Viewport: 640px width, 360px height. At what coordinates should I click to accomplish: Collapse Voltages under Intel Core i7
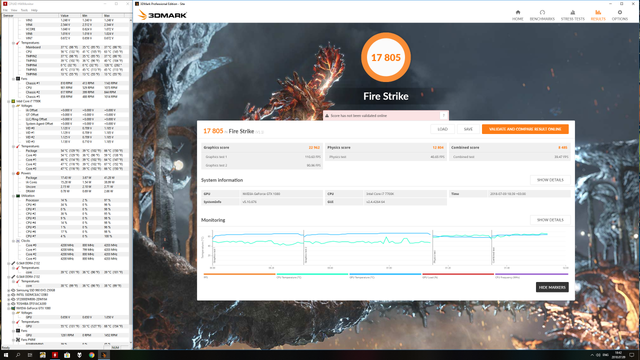tap(13, 106)
